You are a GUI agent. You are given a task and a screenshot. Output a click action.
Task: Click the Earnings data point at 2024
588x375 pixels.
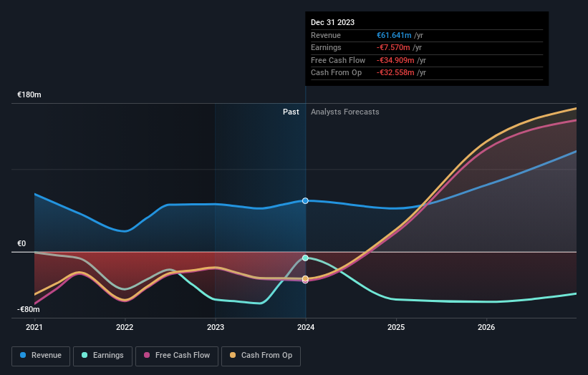(305, 258)
